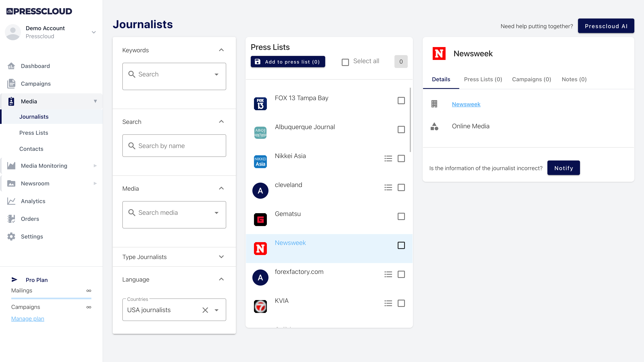Click the Presscloud logo at top left
The height and width of the screenshot is (362, 644).
click(x=39, y=11)
